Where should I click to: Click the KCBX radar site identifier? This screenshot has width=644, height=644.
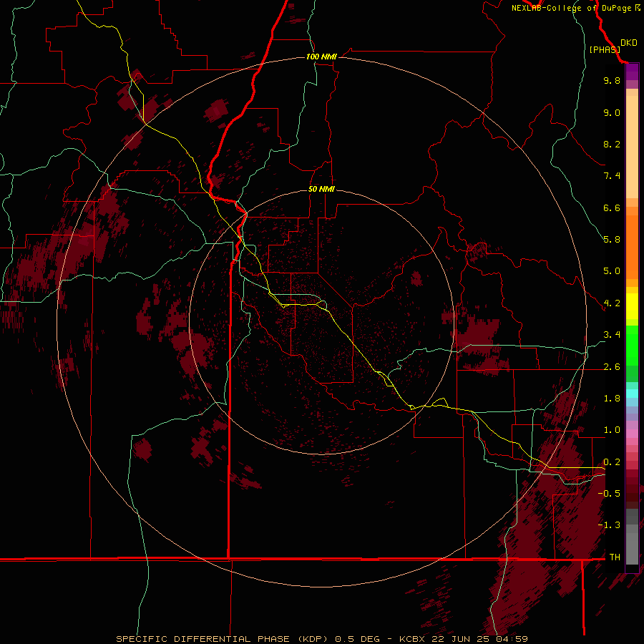pos(412,639)
